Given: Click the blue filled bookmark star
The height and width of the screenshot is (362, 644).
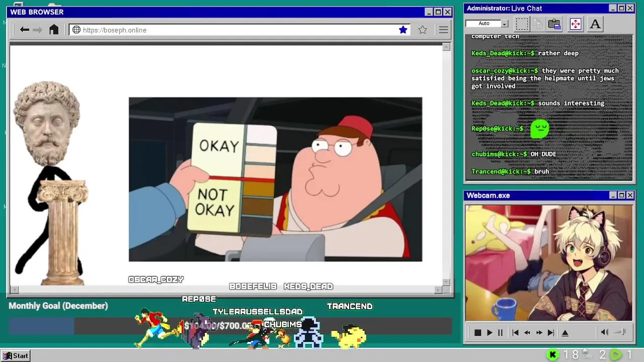Looking at the screenshot, I should point(403,30).
